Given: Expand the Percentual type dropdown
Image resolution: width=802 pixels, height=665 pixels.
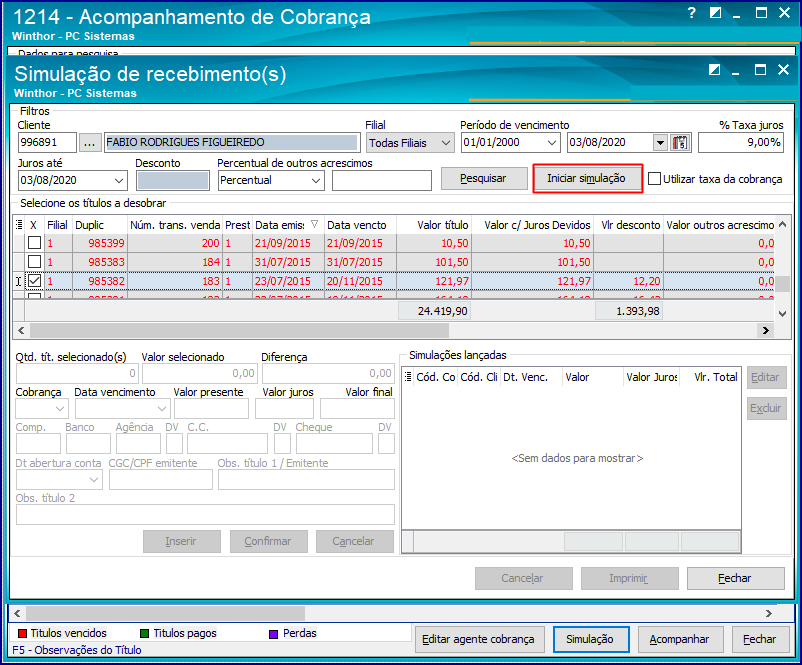Looking at the screenshot, I should click(x=316, y=181).
